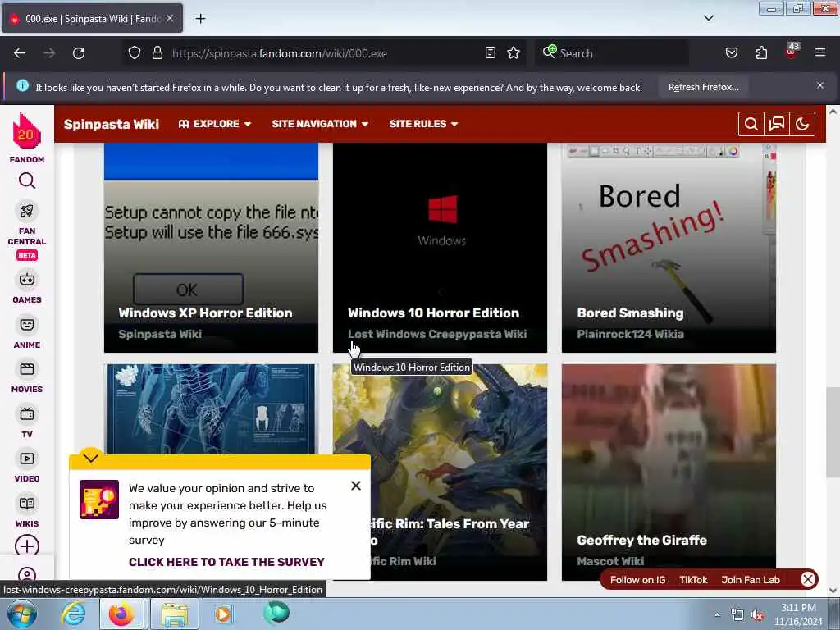The image size is (840, 630).
Task: Click the Follow on IG link
Action: click(x=637, y=580)
